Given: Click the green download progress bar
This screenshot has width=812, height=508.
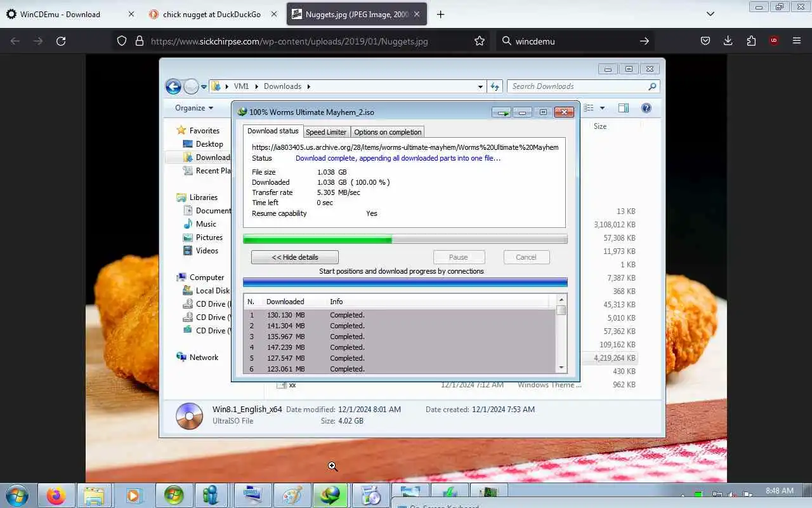Looking at the screenshot, I should pyautogui.click(x=405, y=239).
